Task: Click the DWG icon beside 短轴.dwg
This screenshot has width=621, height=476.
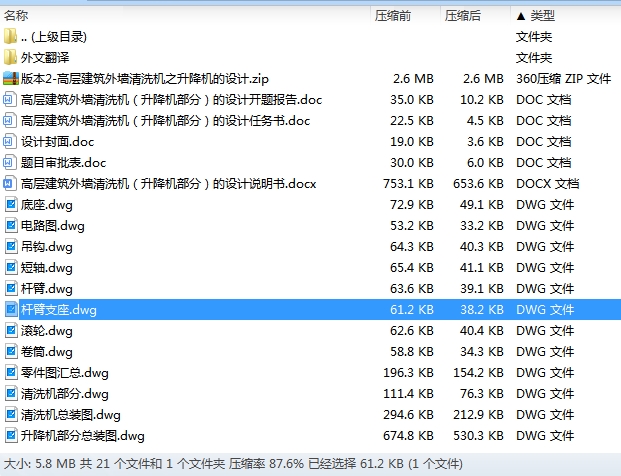Action: [x=11, y=267]
